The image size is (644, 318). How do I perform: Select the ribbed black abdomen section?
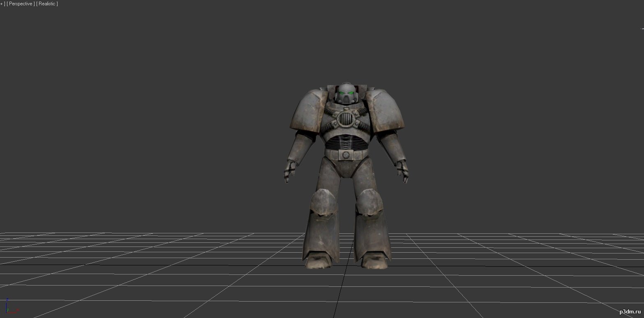pyautogui.click(x=345, y=142)
